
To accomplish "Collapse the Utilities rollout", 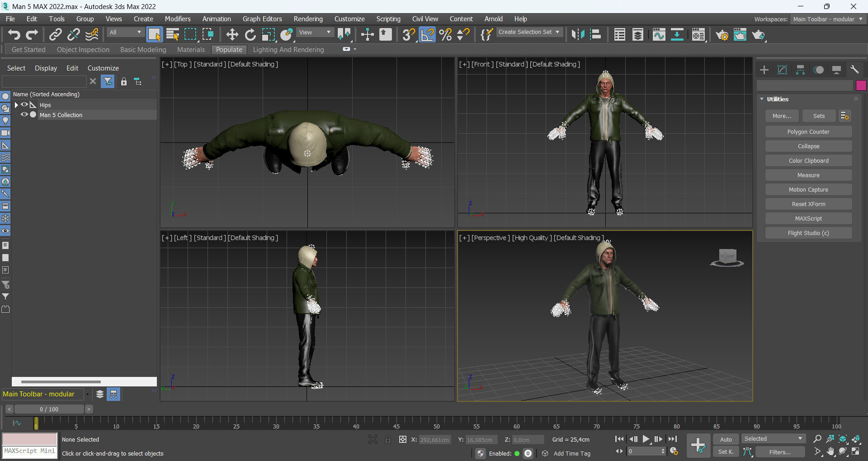I will (762, 99).
